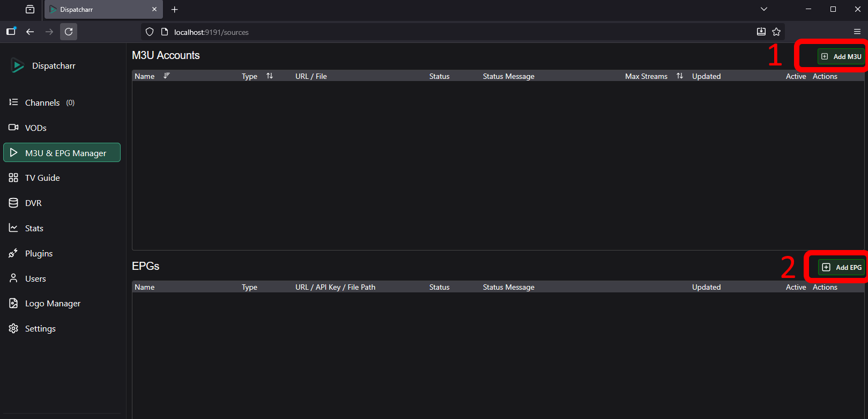Click the M3U Accounts heading
868x419 pixels.
coord(166,55)
